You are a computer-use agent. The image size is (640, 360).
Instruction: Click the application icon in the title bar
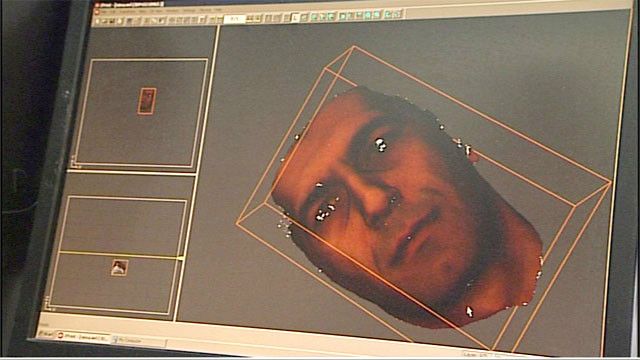[x=98, y=6]
